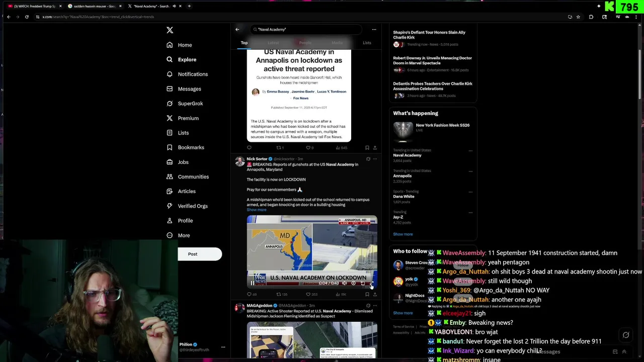
Task: Click the Jobs briefcase icon
Action: pos(170,162)
